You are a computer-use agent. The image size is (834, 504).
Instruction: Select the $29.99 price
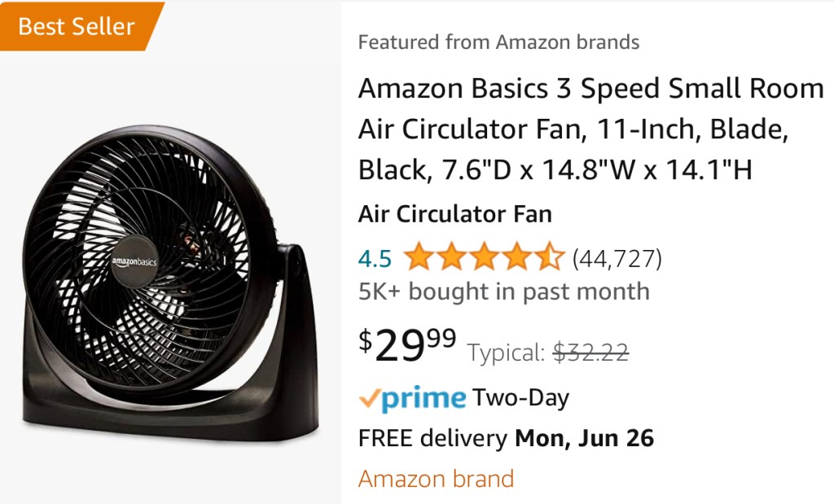coord(407,345)
